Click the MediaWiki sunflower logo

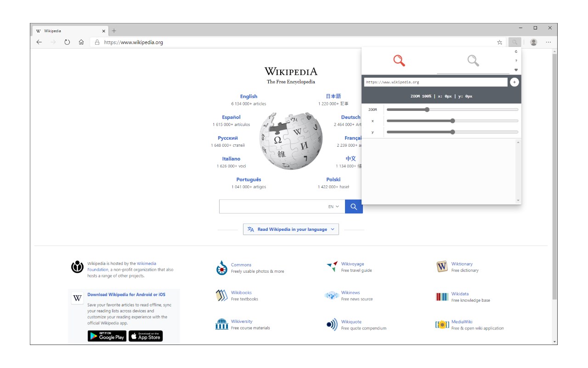(442, 325)
